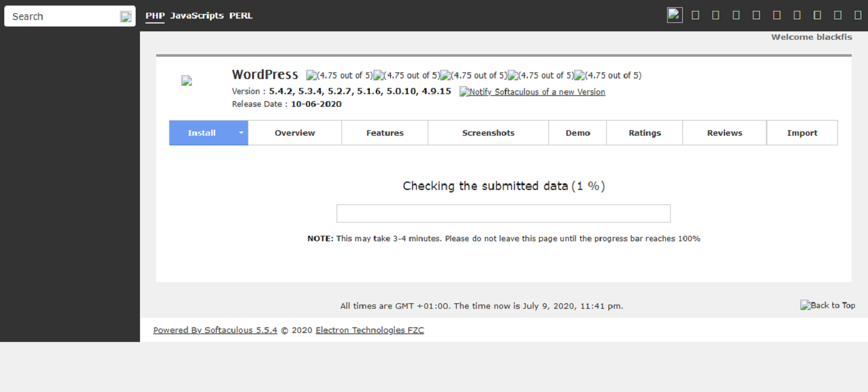Click the Back to Top icon

[x=805, y=305]
